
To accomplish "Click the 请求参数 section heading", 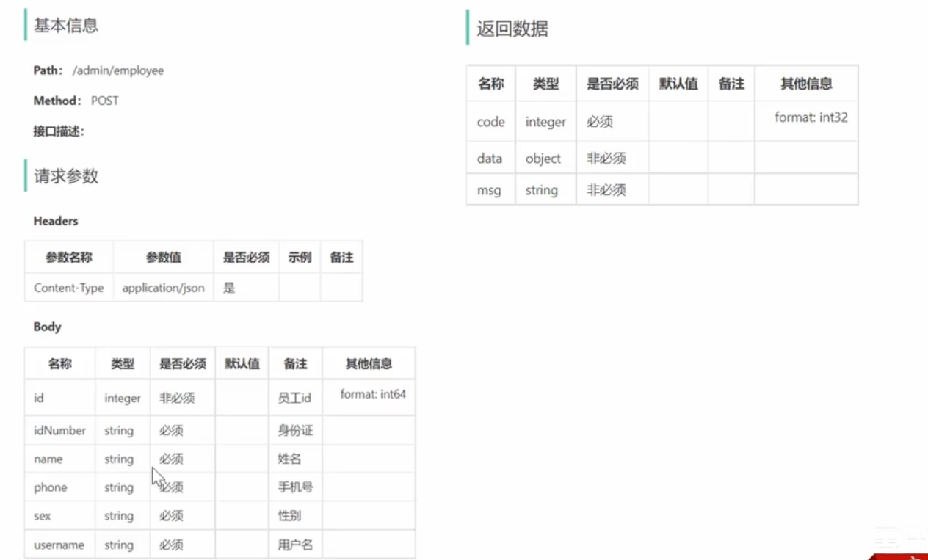I will tap(66, 176).
